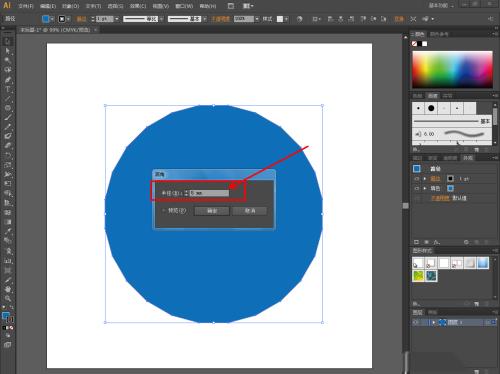The width and height of the screenshot is (500, 374).
Task: Select the Lasso tool
Action: [8, 70]
